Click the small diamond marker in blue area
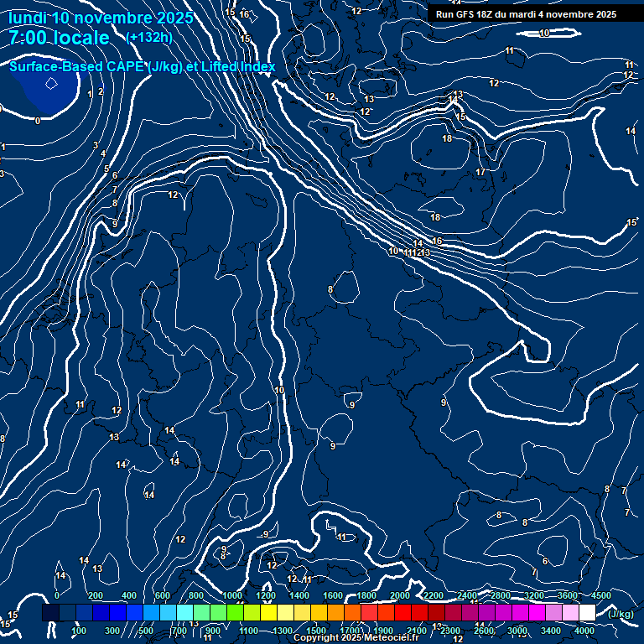Image resolution: width=644 pixels, height=644 pixels. 51,83
